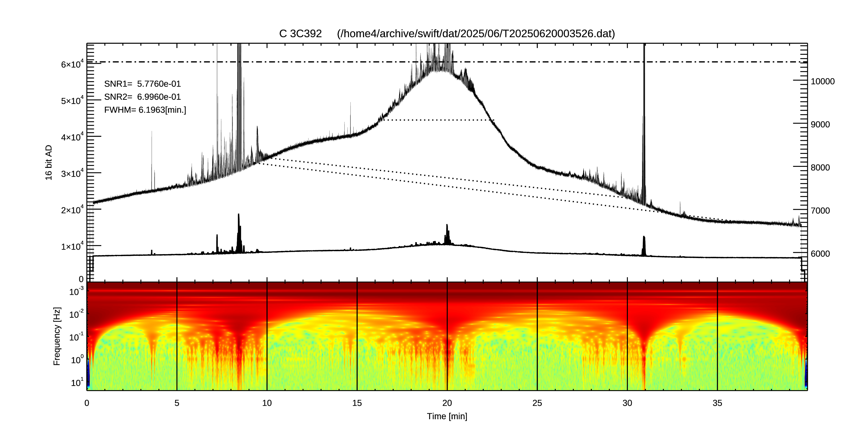Image resolution: width=868 pixels, height=434 pixels.
Task: Click the time axis label '20'
Action: pos(447,403)
